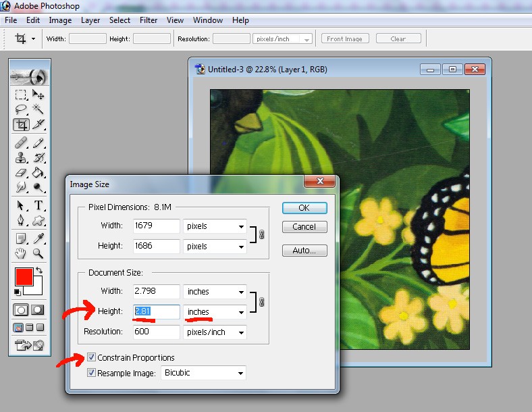This screenshot has width=532, height=412.
Task: Open the Image menu
Action: pos(60,20)
